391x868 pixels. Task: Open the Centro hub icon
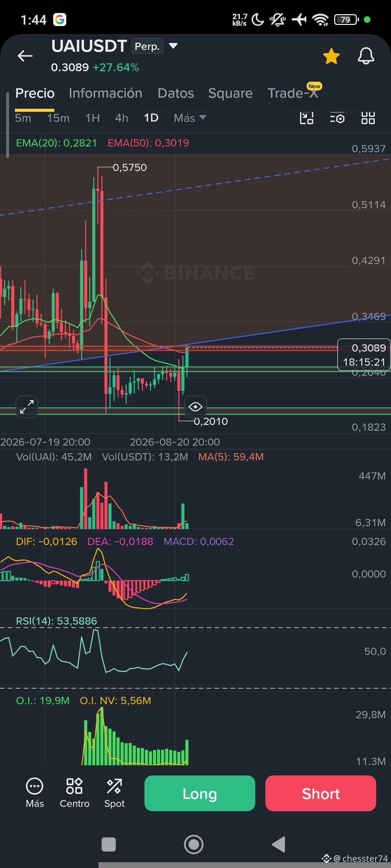(x=75, y=793)
